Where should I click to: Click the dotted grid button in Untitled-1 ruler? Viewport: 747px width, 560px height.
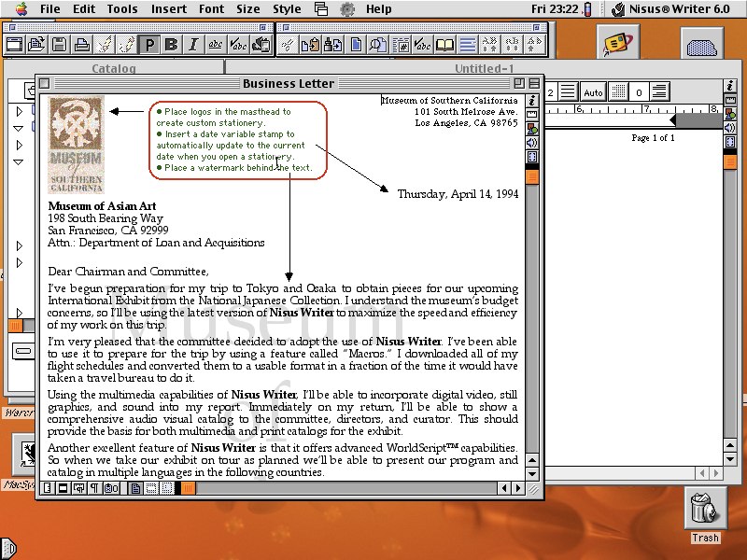tap(618, 91)
